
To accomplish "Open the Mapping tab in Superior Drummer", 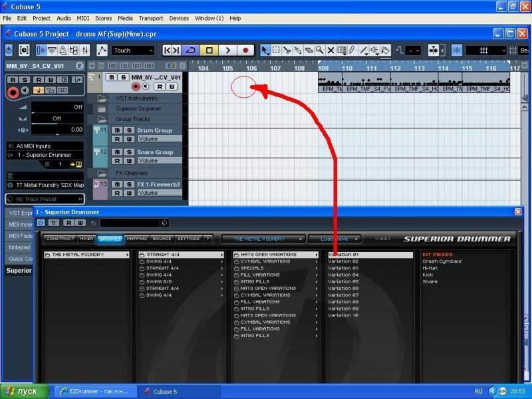I will pyautogui.click(x=137, y=239).
